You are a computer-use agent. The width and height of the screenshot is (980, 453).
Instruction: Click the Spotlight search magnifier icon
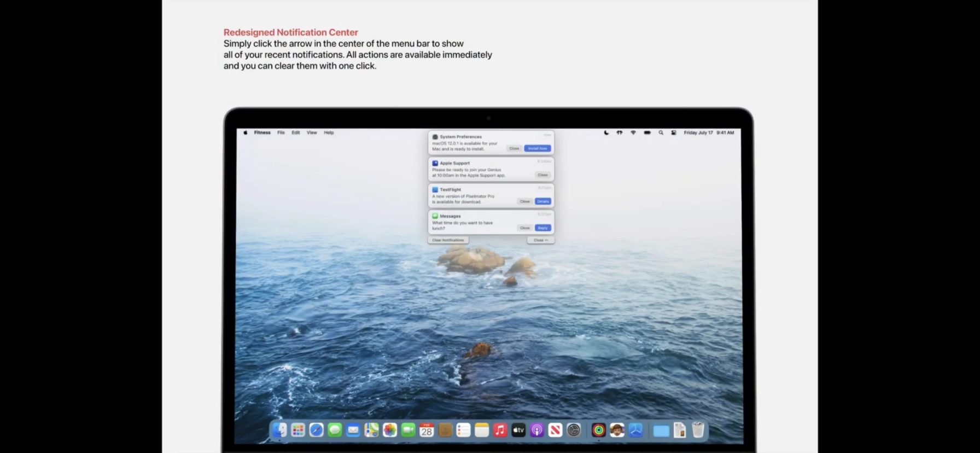661,132
